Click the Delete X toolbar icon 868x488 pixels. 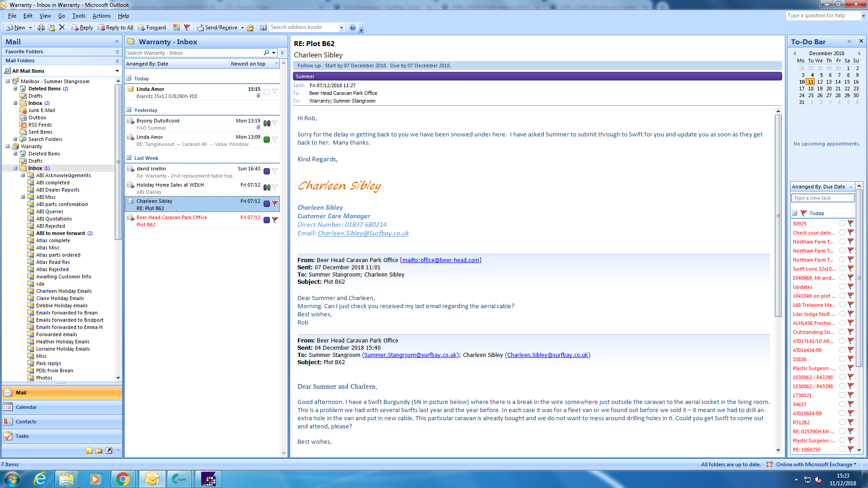pos(62,28)
